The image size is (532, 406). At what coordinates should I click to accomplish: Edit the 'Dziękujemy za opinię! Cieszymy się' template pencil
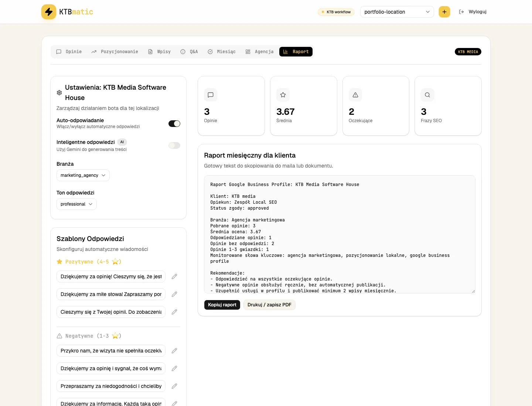(174, 276)
